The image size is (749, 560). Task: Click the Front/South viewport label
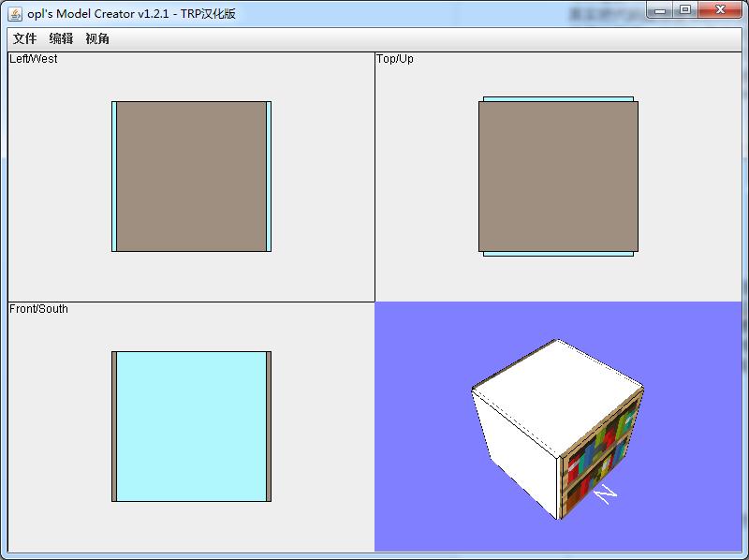click(38, 309)
